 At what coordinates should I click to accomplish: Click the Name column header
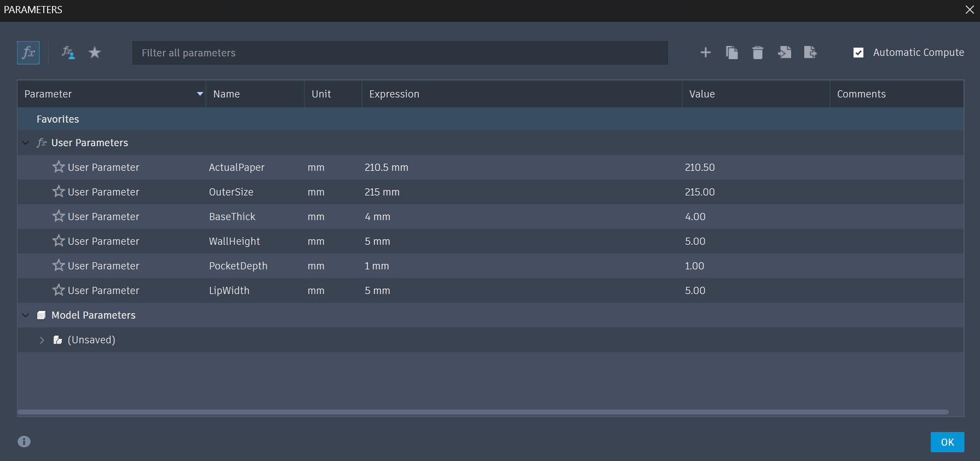[255, 94]
